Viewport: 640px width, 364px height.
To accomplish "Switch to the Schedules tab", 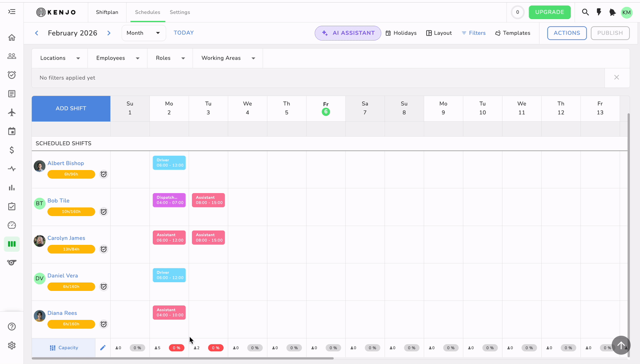I will 148,12.
